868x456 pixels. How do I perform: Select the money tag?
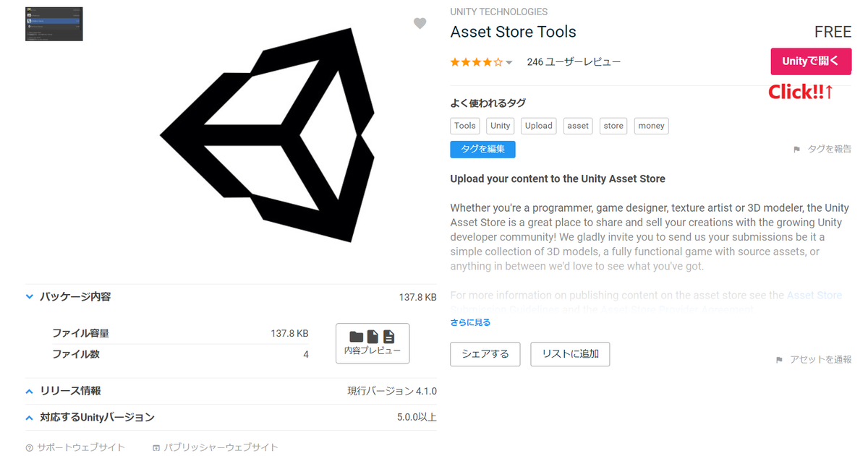point(651,126)
